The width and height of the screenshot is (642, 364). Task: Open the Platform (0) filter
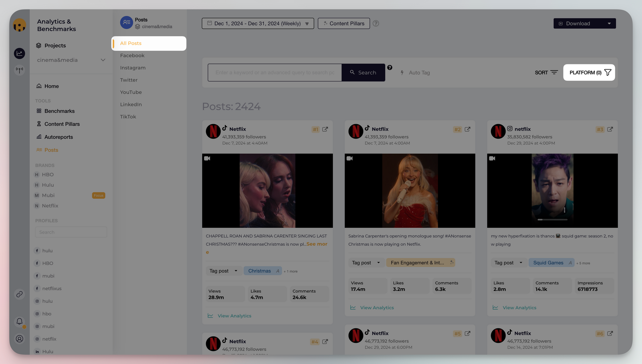[x=589, y=72]
